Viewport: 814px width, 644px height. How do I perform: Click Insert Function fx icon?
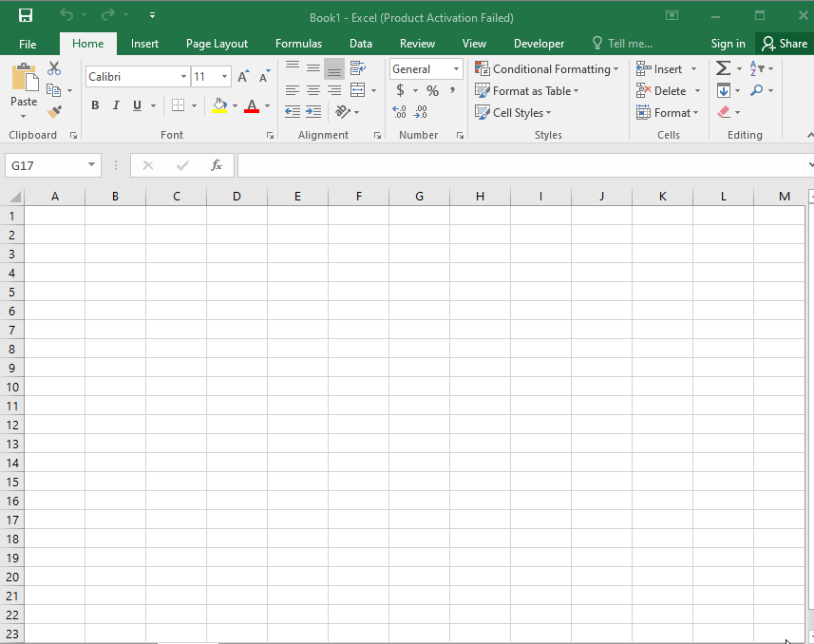tap(217, 165)
